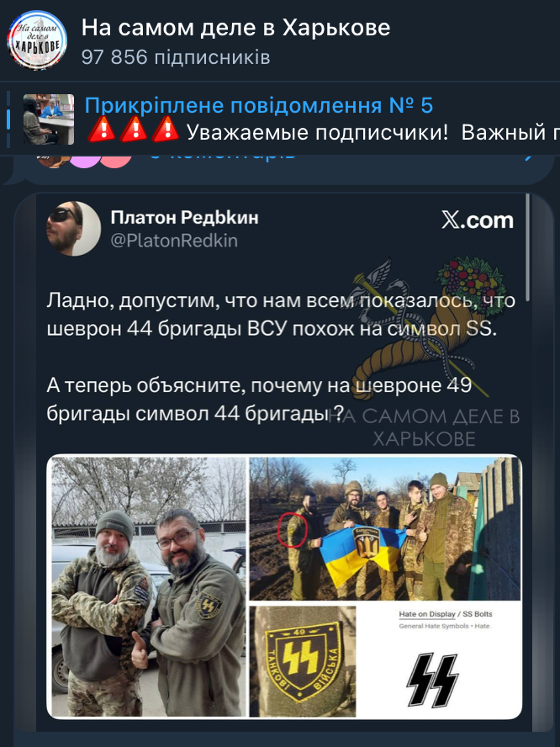
Task: Open the close-up chevron patch photo
Action: (303, 660)
